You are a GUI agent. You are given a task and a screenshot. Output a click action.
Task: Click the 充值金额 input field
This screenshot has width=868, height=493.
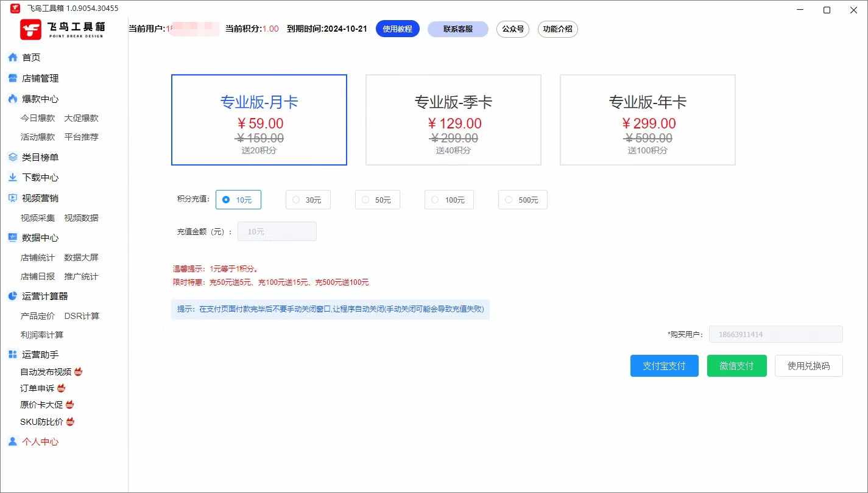(x=277, y=232)
